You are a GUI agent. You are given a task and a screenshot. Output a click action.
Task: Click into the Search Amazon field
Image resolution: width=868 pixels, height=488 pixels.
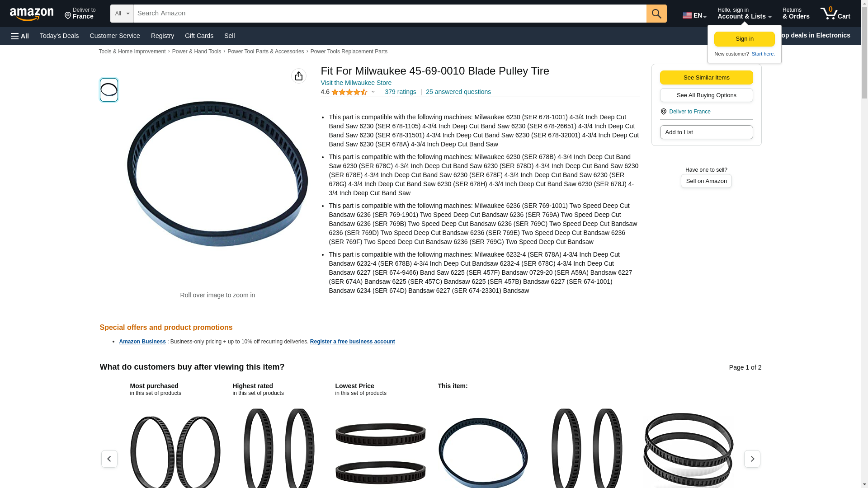[x=390, y=14]
